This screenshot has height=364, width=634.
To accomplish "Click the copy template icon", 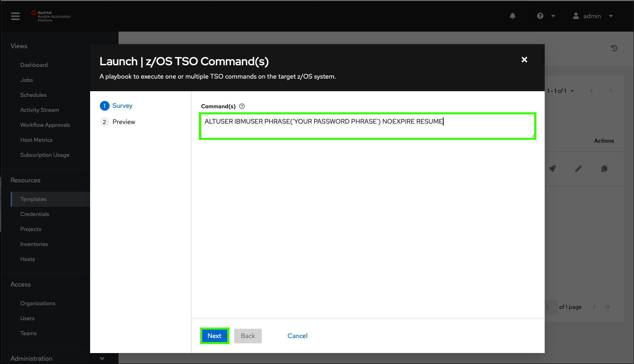I will (604, 169).
